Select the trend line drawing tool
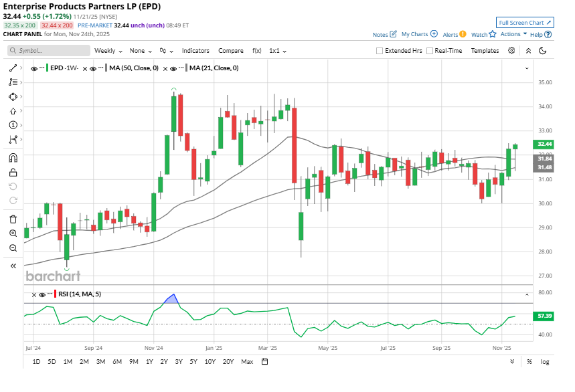Viewport: 575px width, 392px height. 13,68
